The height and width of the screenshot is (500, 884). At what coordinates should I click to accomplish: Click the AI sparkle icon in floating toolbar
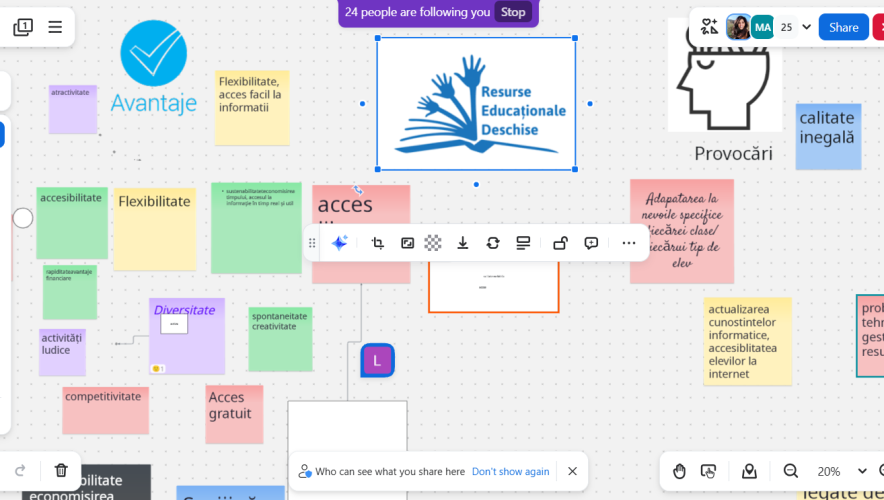(x=339, y=243)
